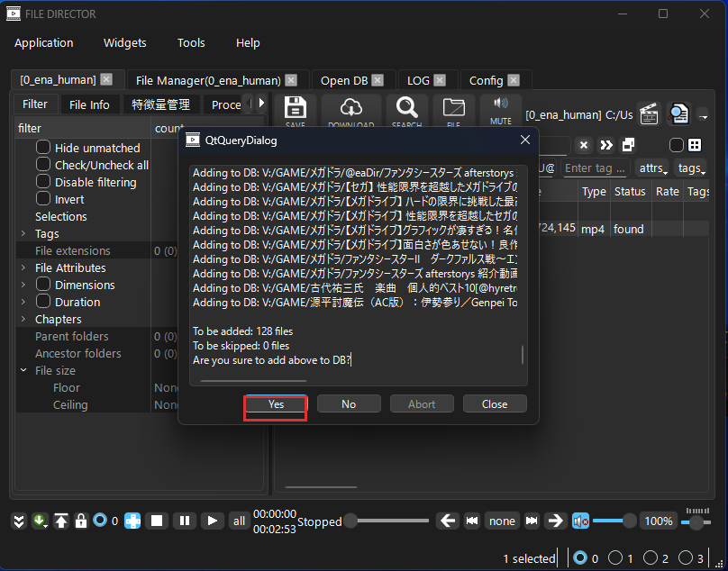728x571 pixels.
Task: Open the Widgets menu
Action: click(124, 42)
